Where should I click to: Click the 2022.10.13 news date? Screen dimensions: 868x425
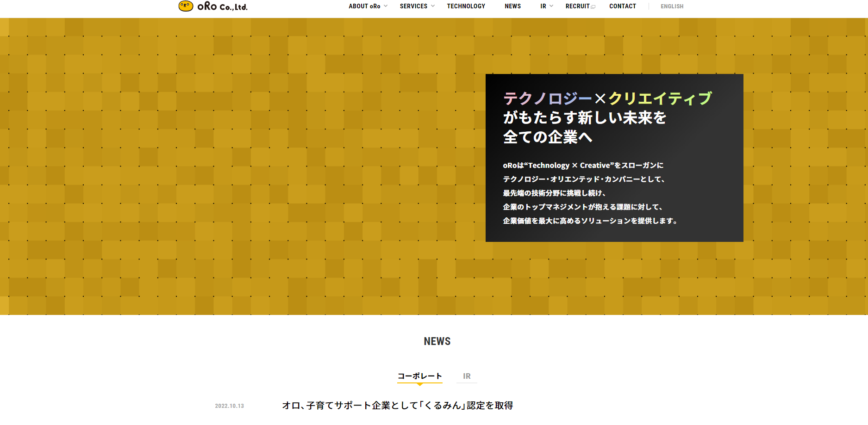[x=229, y=406]
